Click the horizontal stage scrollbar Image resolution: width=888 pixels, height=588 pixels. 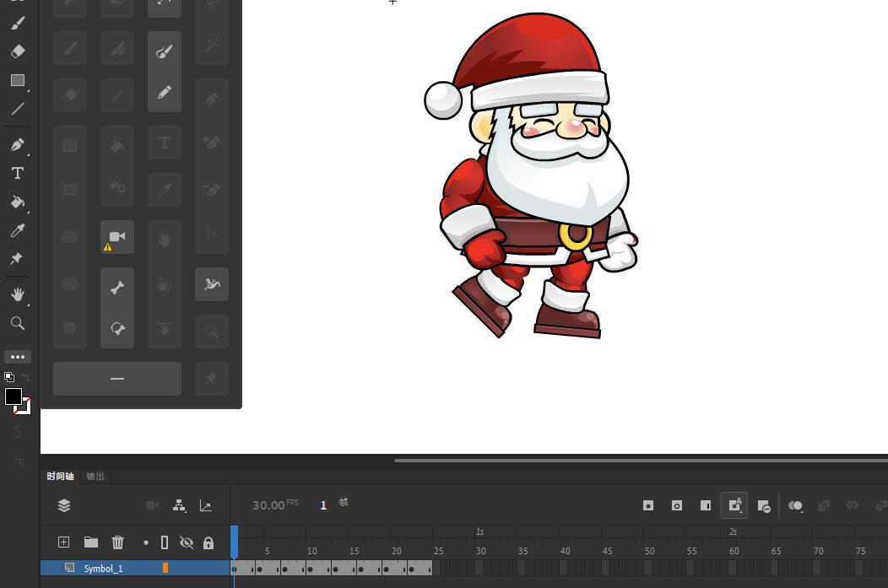pyautogui.click(x=641, y=461)
